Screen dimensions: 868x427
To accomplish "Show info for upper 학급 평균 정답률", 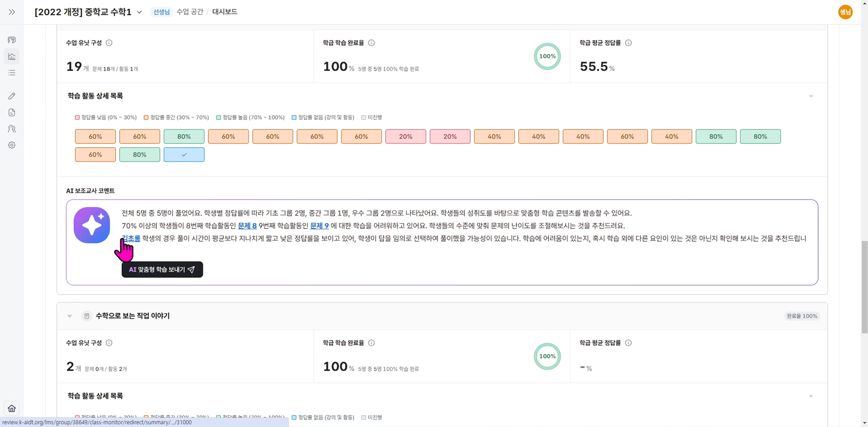I will [628, 43].
